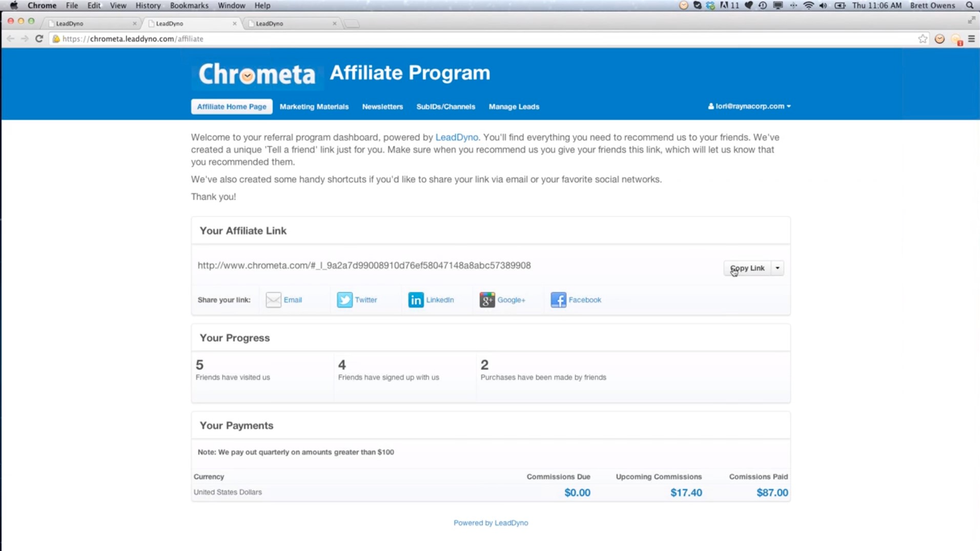
Task: Click the Wi-Fi status icon
Action: [809, 6]
